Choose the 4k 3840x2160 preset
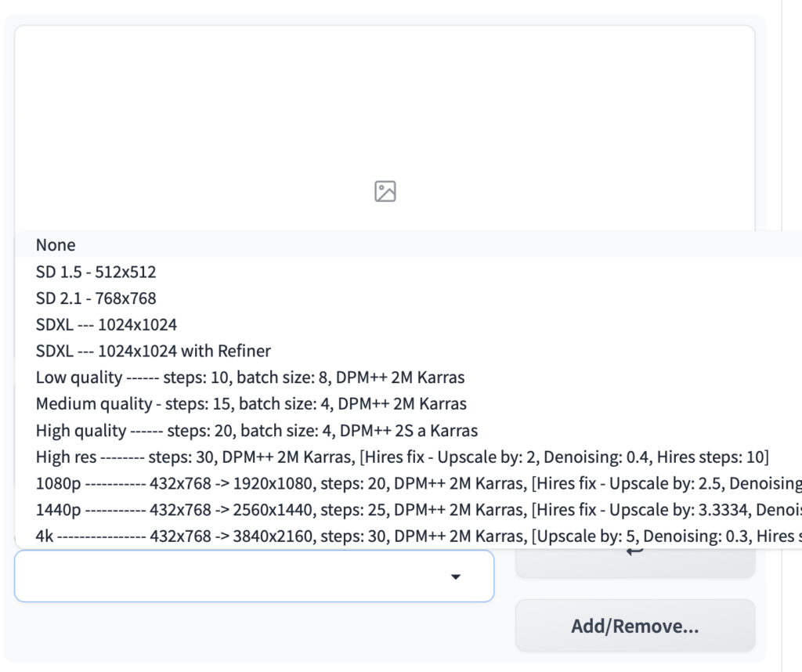The height and width of the screenshot is (672, 802). 409,536
